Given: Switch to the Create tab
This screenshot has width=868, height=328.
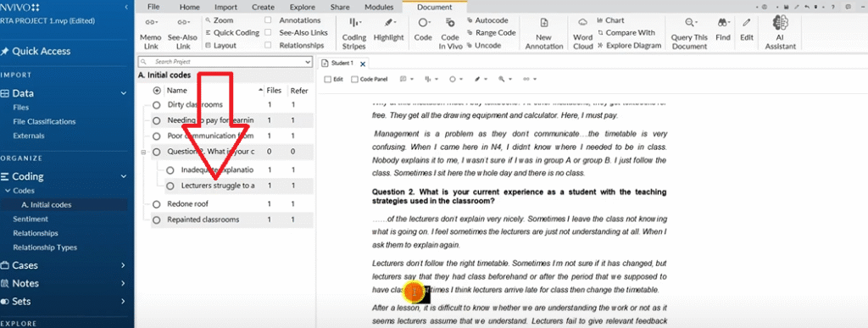Looking at the screenshot, I should [x=263, y=7].
